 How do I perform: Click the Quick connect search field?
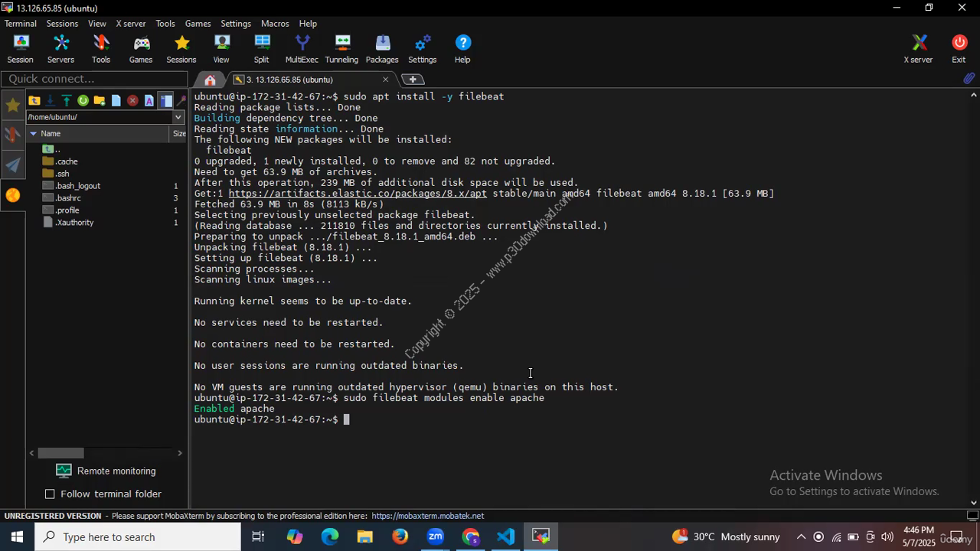pos(94,79)
